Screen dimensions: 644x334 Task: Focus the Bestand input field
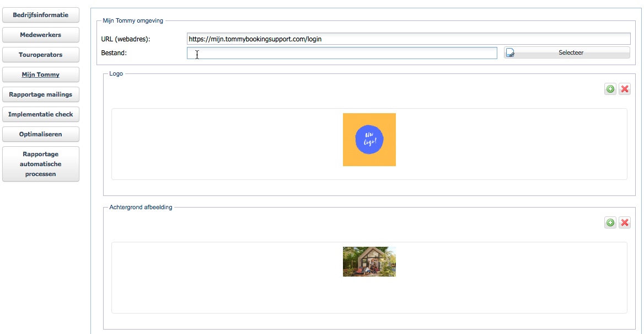342,53
